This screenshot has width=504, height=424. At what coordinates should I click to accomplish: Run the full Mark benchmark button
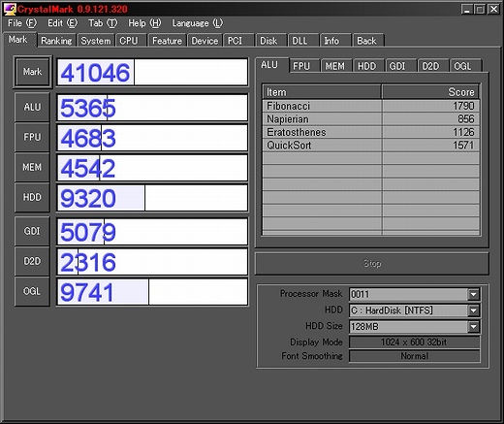[32, 72]
